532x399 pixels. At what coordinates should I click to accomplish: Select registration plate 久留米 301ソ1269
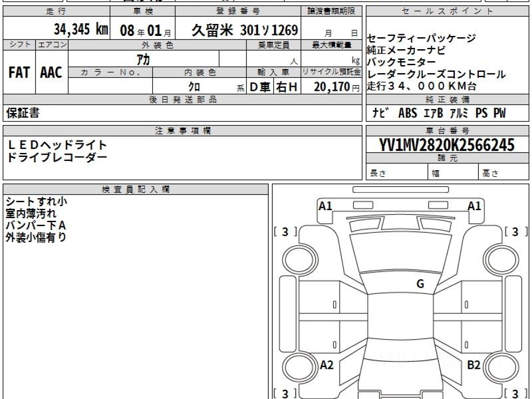244,30
